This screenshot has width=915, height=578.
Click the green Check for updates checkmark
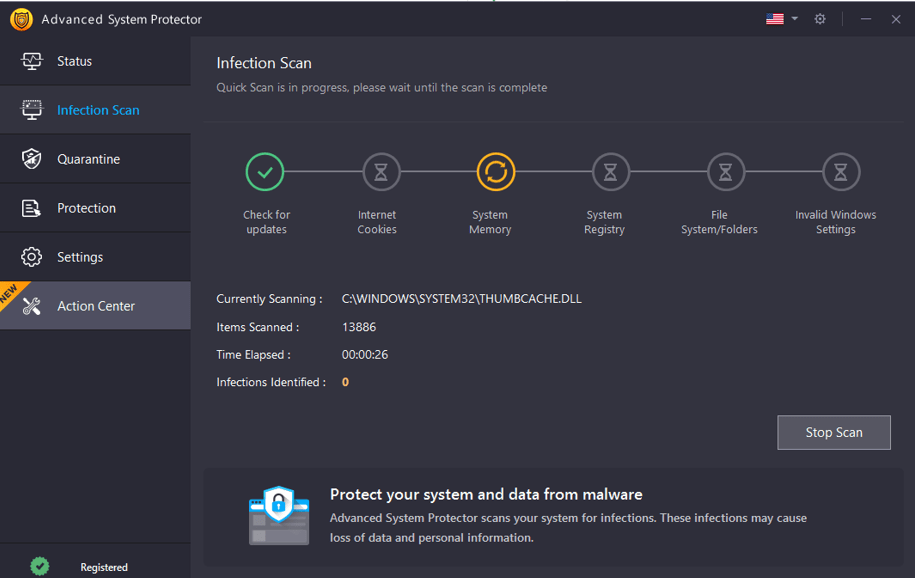coord(265,172)
